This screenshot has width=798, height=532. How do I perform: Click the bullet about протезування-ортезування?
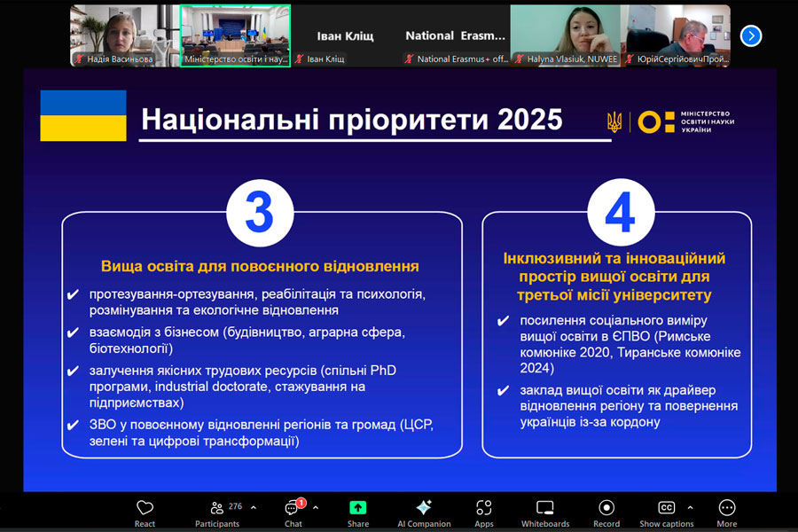coord(257,301)
